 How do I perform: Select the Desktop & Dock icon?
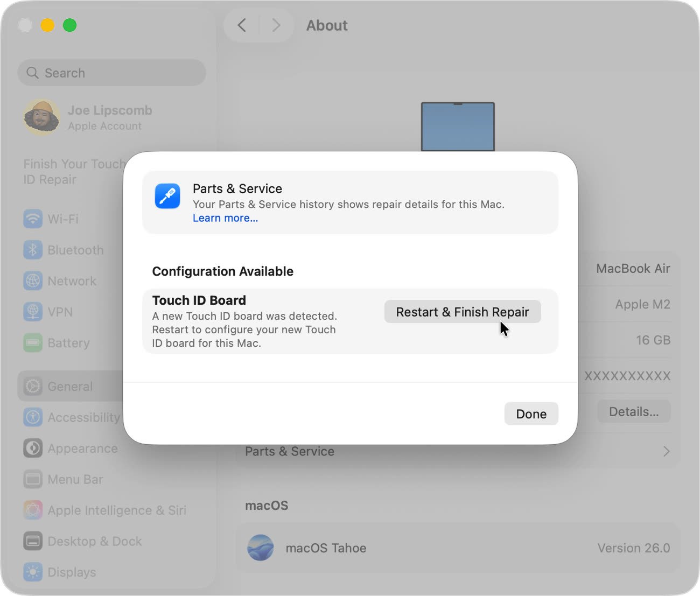33,541
